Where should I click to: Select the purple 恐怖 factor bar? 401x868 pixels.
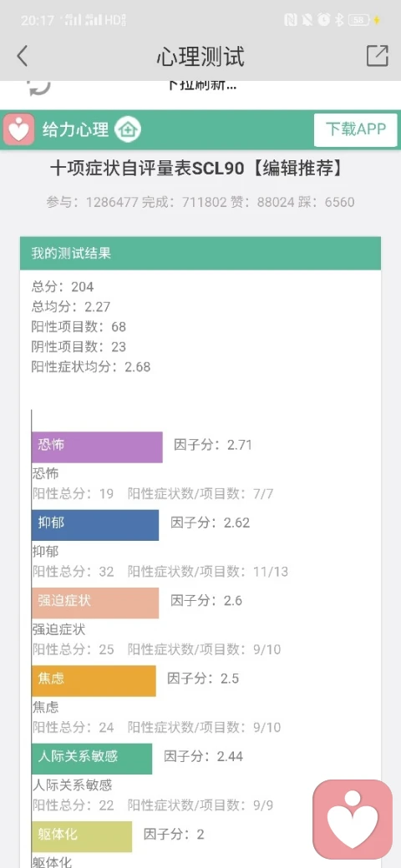pyautogui.click(x=97, y=447)
